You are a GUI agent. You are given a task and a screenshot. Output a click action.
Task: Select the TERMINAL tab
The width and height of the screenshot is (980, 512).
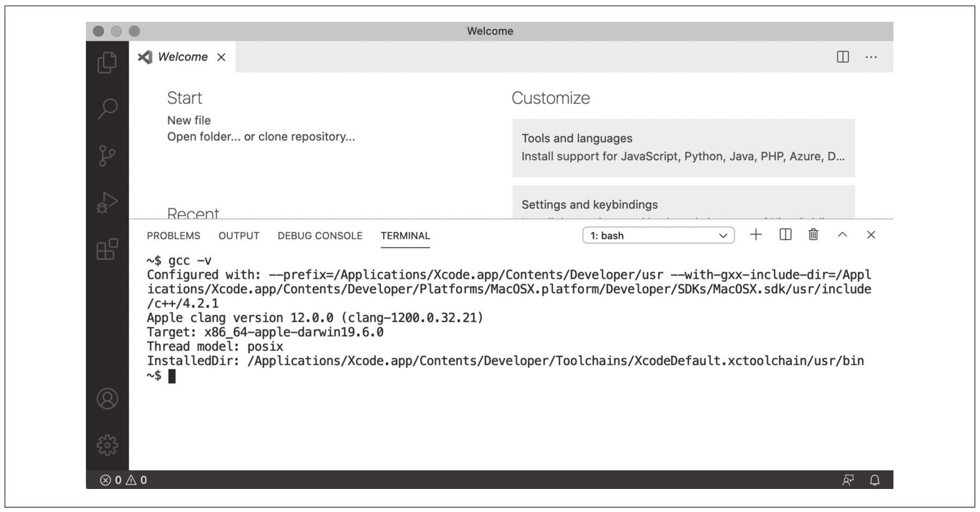coord(405,236)
